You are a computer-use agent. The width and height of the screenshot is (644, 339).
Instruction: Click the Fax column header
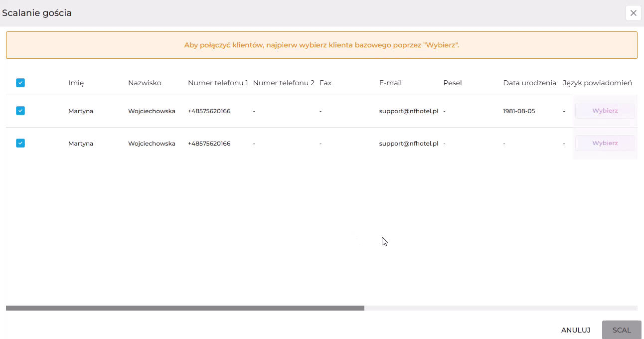point(325,83)
